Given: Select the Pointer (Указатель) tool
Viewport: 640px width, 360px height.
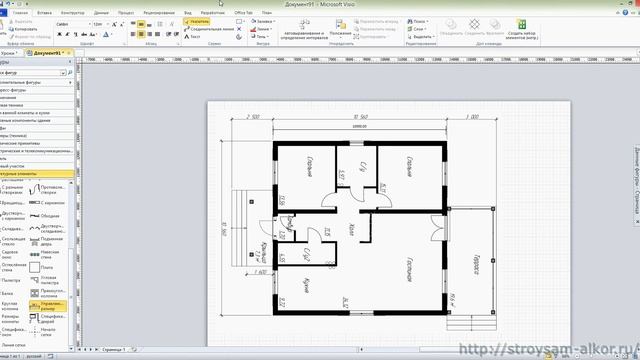Looking at the screenshot, I should (x=197, y=22).
